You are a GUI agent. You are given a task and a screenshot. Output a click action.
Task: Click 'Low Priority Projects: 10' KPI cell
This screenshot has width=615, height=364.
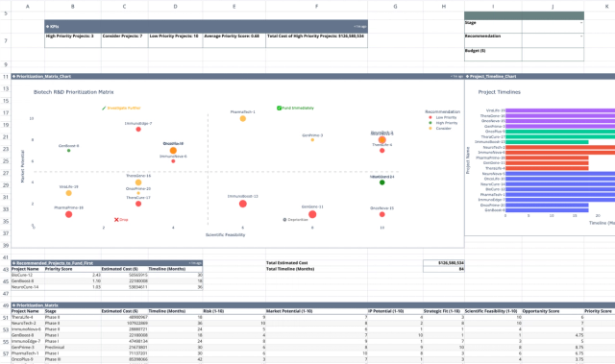(175, 40)
